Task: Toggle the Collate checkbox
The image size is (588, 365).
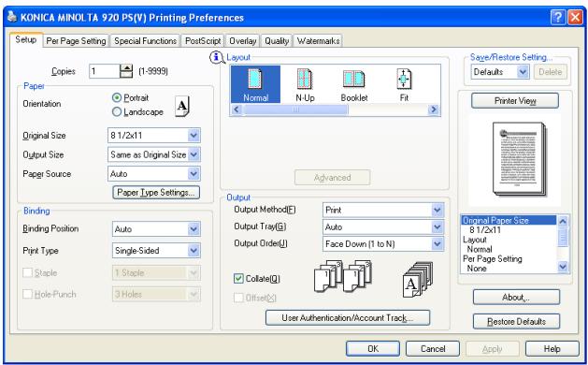Action: click(x=238, y=278)
